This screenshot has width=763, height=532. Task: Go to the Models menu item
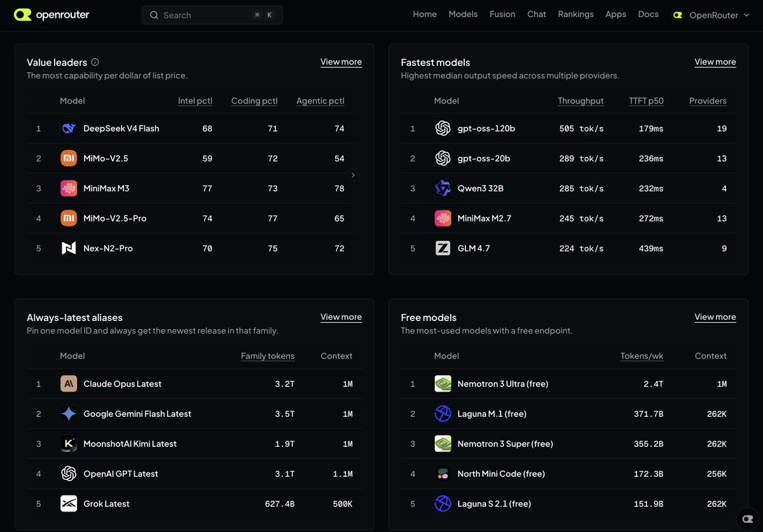[463, 14]
